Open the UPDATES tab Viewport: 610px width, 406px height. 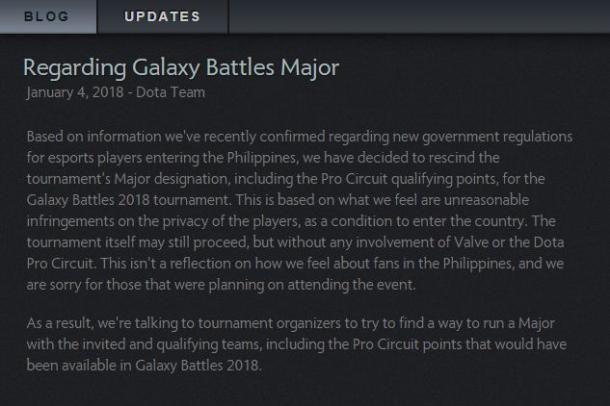163,16
